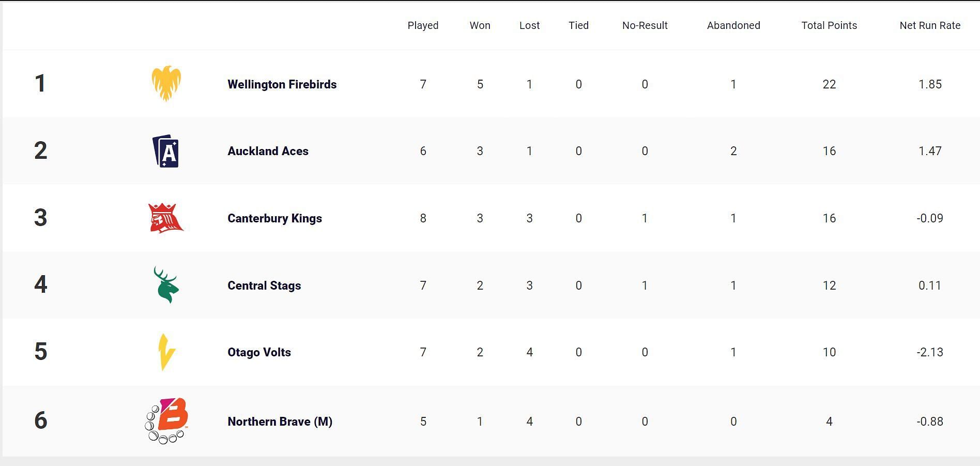Open the Wellington Firebirds team name
The image size is (980, 466).
[282, 84]
